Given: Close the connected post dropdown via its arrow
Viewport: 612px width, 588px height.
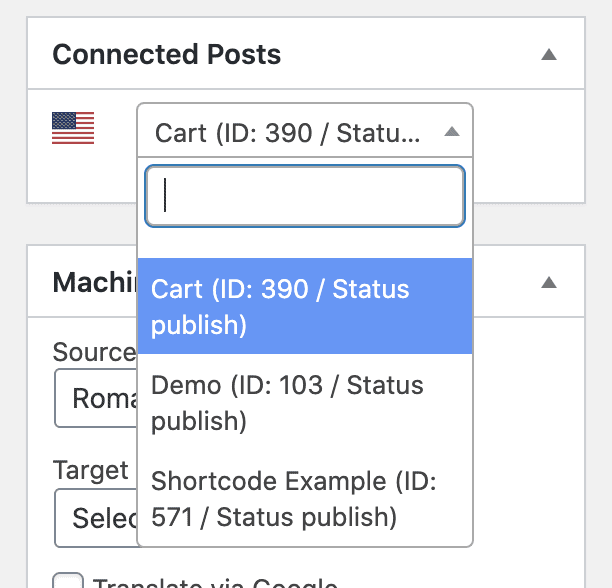Looking at the screenshot, I should click(x=451, y=132).
